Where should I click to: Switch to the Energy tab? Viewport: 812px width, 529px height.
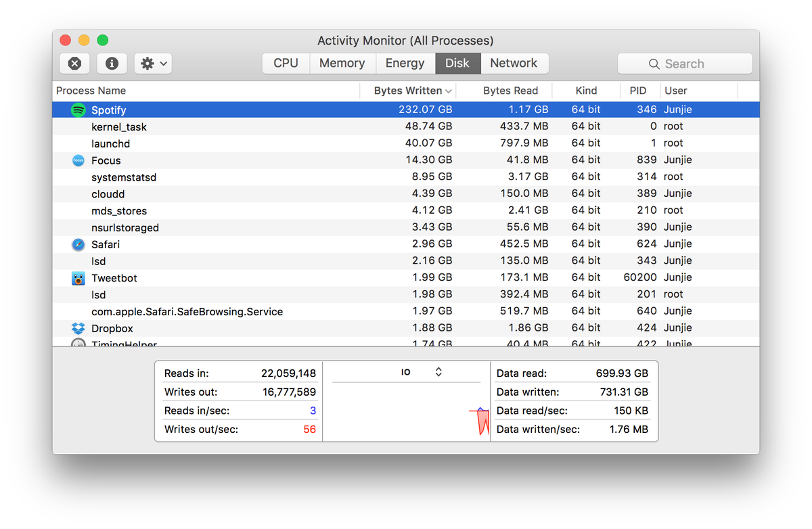point(405,63)
